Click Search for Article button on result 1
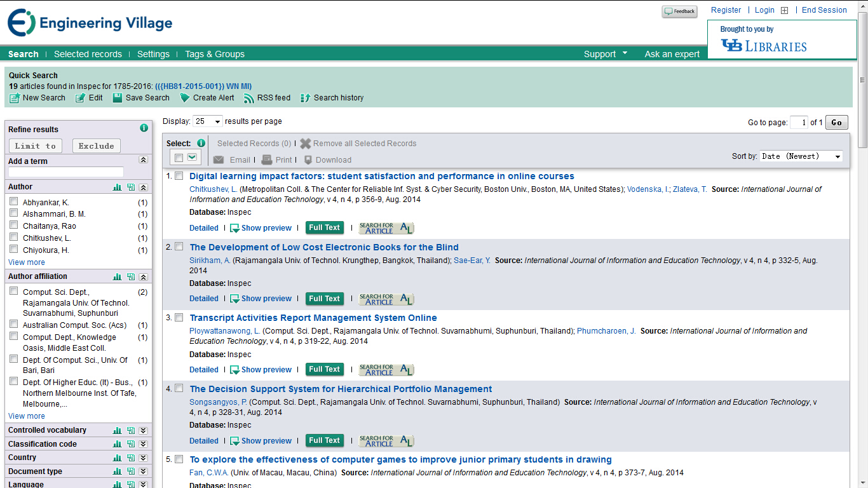The image size is (868, 488). point(386,228)
